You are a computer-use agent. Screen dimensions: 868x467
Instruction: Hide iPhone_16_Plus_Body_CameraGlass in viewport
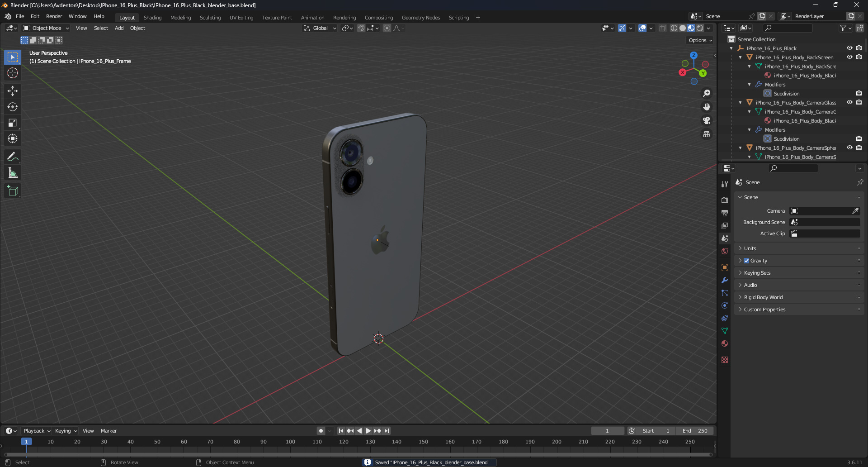(x=849, y=103)
